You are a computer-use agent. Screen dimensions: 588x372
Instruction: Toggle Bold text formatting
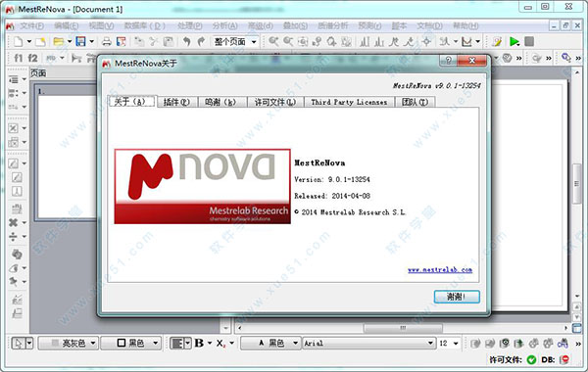click(199, 343)
